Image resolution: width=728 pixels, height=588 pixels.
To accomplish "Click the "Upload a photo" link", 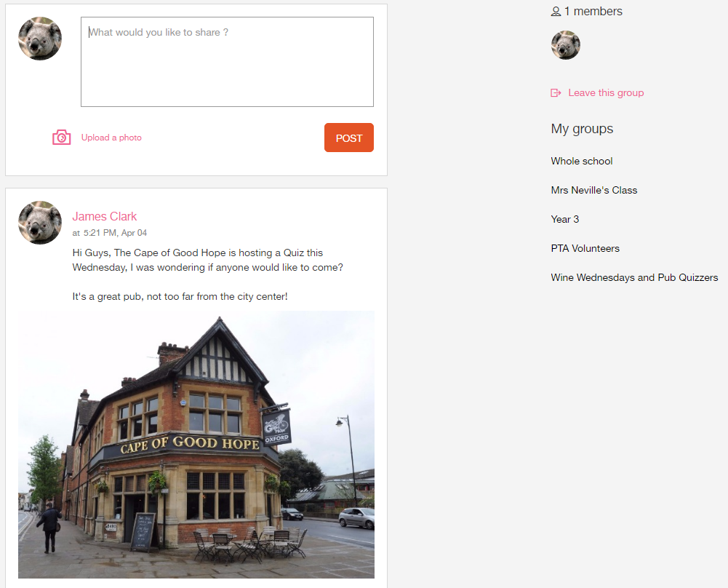I will pyautogui.click(x=111, y=138).
